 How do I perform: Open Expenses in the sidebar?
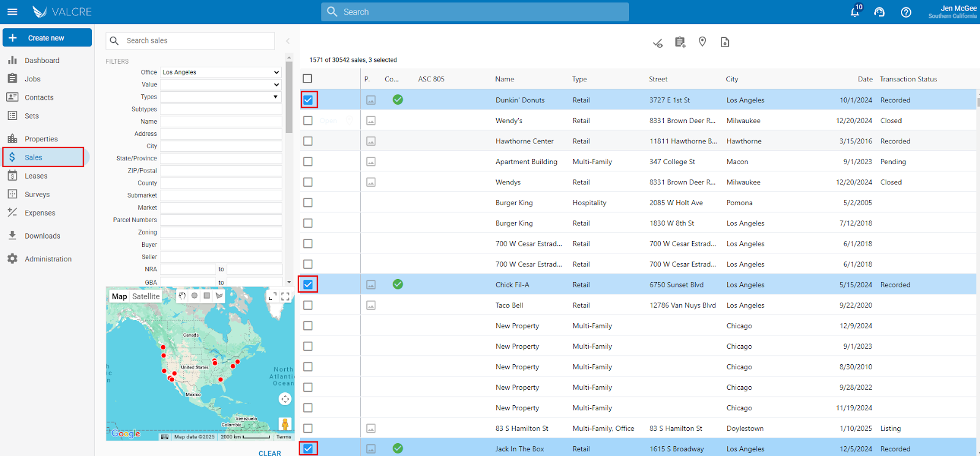tap(40, 213)
